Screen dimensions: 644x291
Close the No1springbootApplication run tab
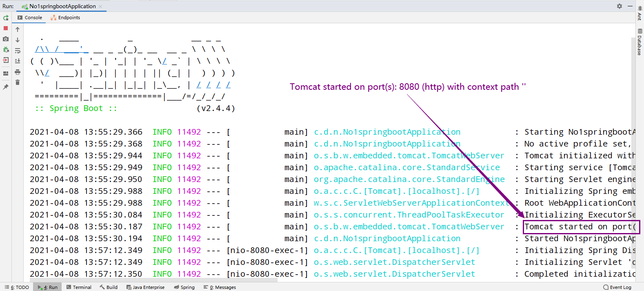(101, 7)
